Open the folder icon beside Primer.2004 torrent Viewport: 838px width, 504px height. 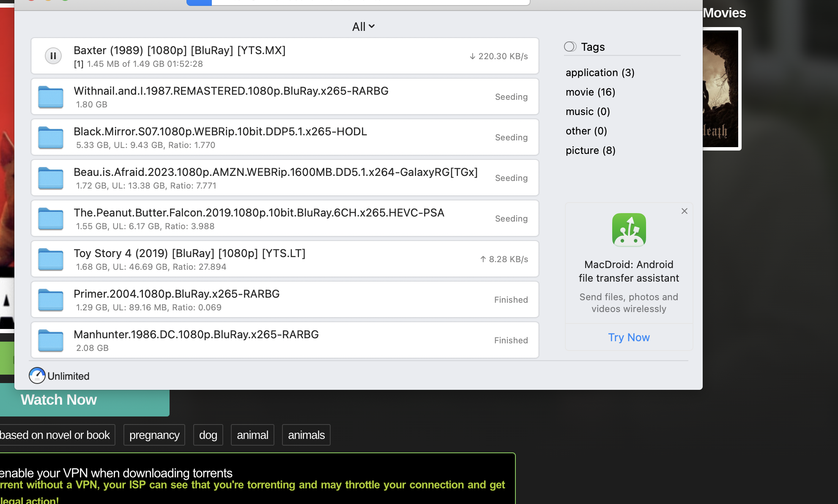click(x=50, y=299)
